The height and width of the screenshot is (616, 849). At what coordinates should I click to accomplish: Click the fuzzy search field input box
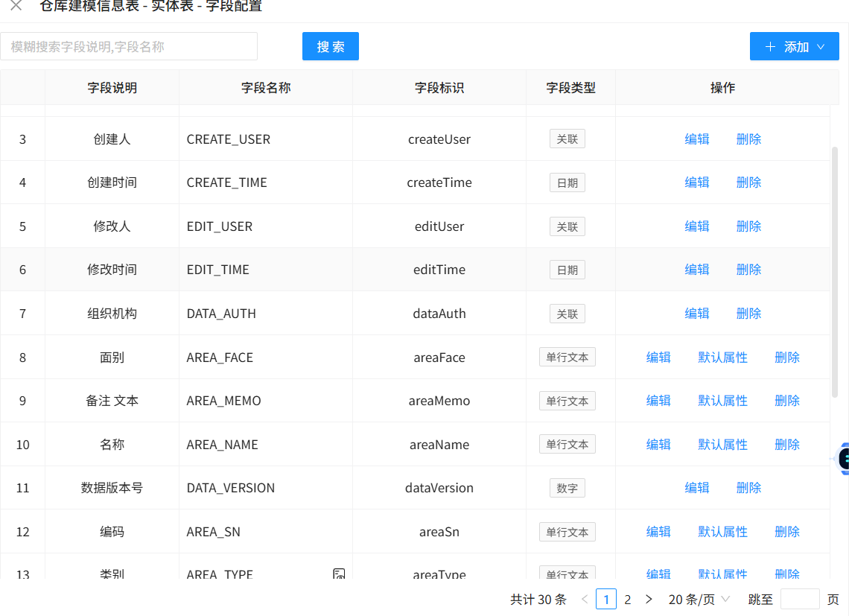129,46
